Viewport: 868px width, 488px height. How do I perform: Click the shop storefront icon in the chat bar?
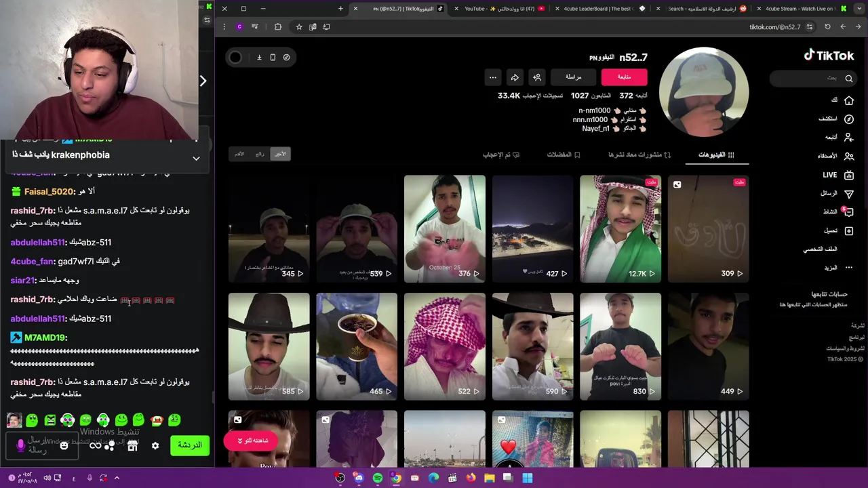coord(132,445)
